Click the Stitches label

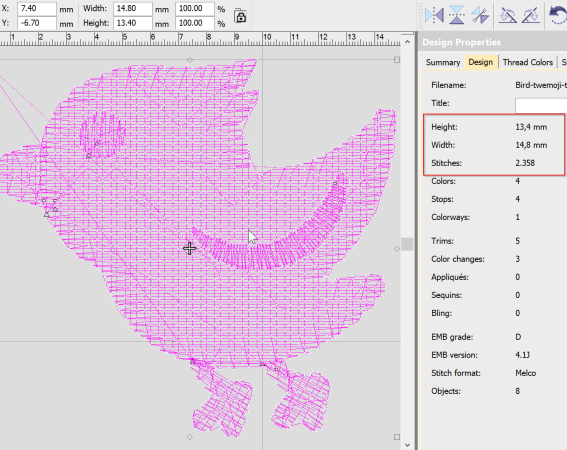click(x=446, y=163)
